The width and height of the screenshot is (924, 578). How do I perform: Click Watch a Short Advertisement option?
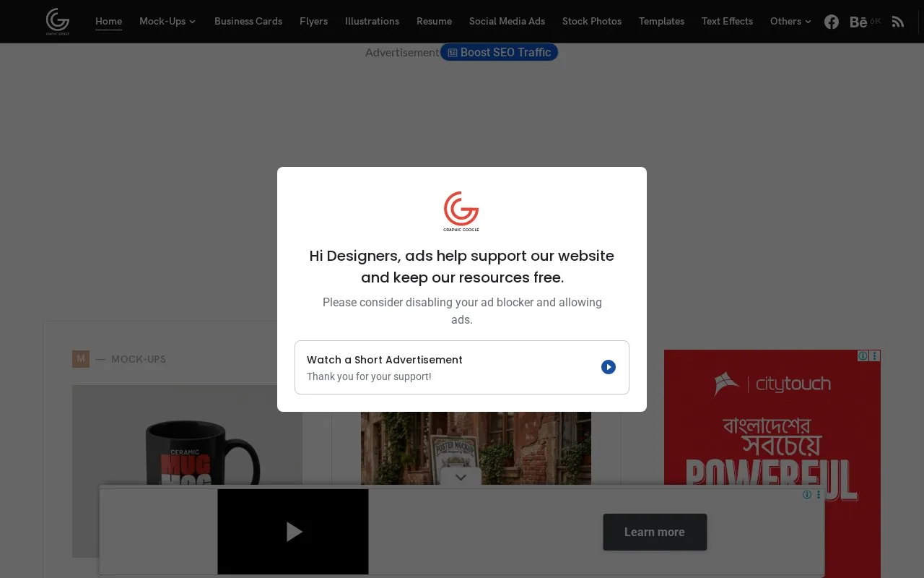pyautogui.click(x=462, y=367)
